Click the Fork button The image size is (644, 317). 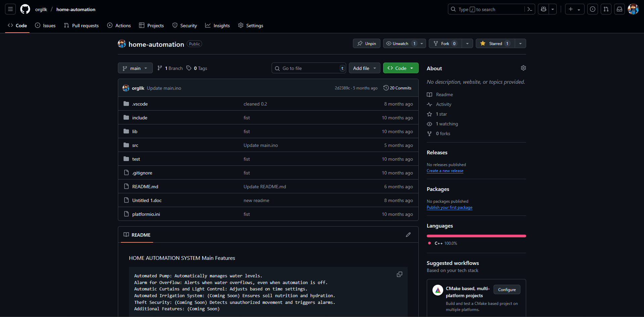[445, 43]
